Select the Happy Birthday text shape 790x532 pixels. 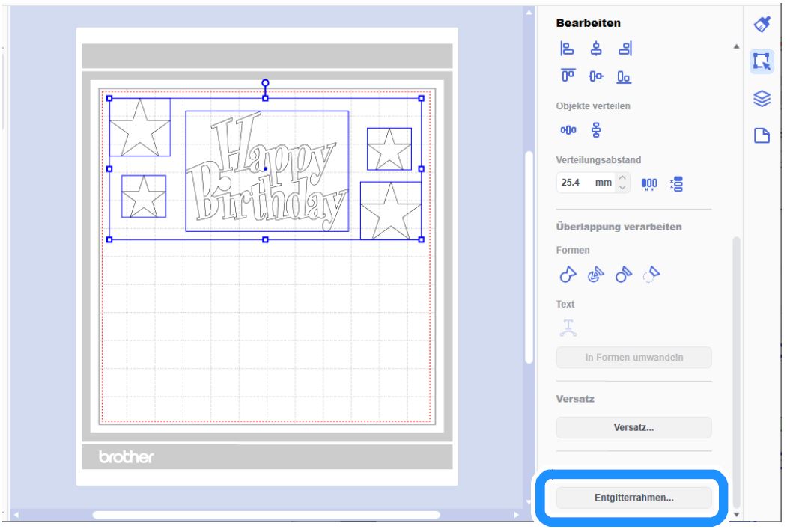tap(267, 171)
